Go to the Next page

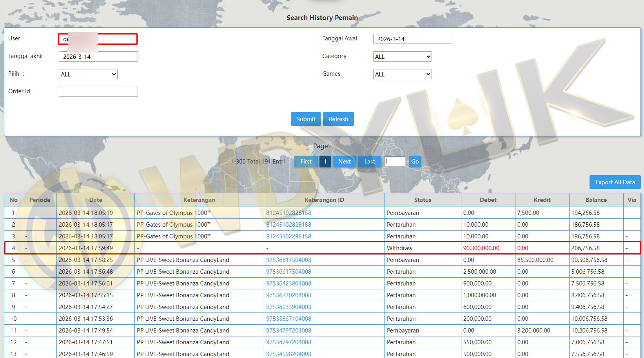tap(344, 162)
